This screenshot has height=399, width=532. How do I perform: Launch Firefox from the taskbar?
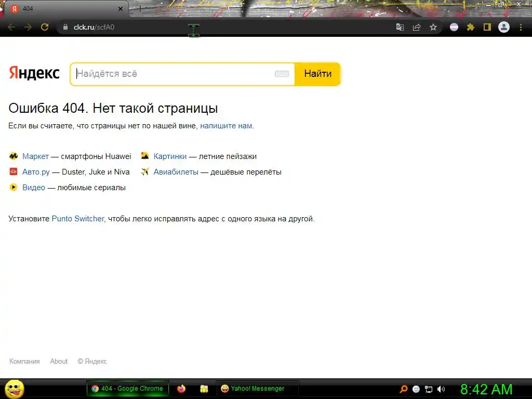[181, 389]
